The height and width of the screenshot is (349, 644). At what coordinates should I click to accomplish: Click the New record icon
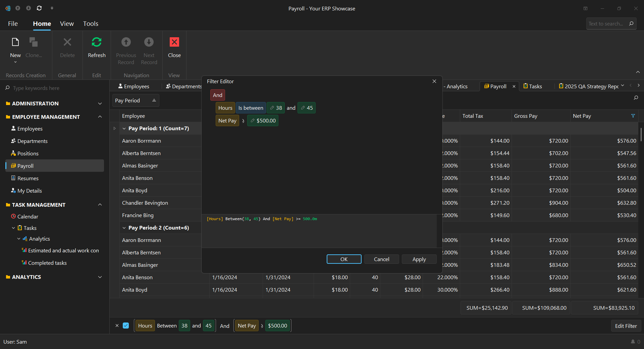click(15, 42)
